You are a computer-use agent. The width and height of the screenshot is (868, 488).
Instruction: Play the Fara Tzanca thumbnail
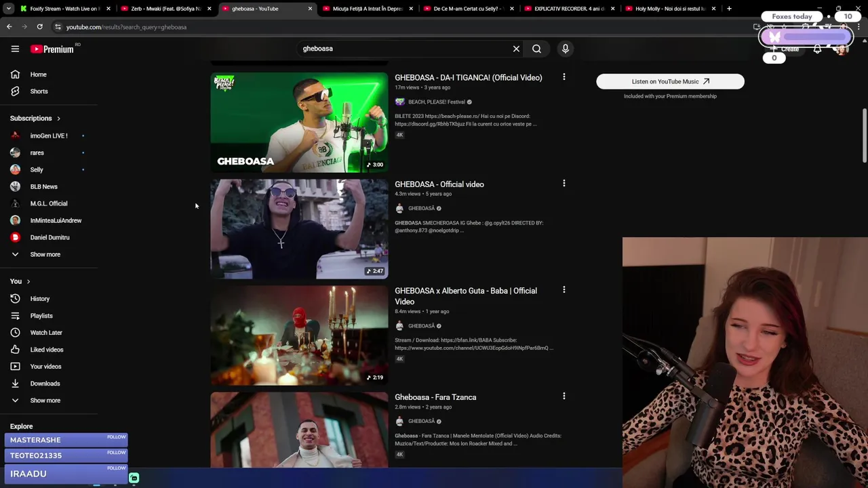pos(299,430)
